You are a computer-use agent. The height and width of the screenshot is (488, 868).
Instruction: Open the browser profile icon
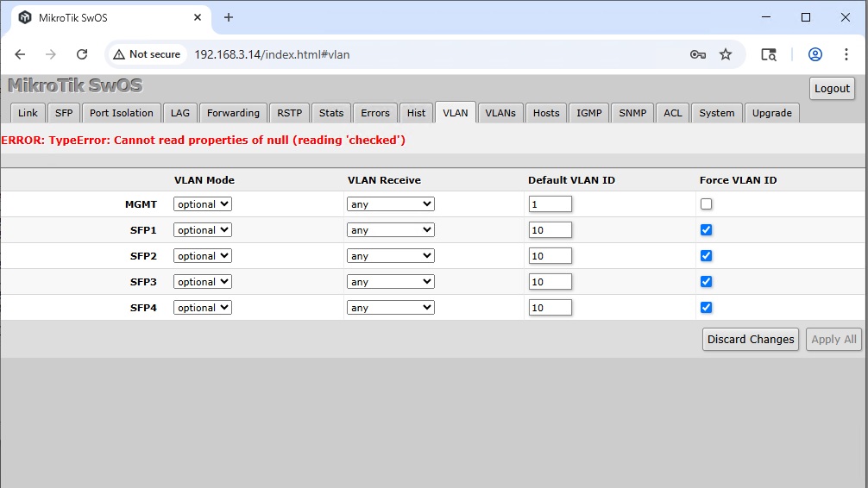point(815,54)
